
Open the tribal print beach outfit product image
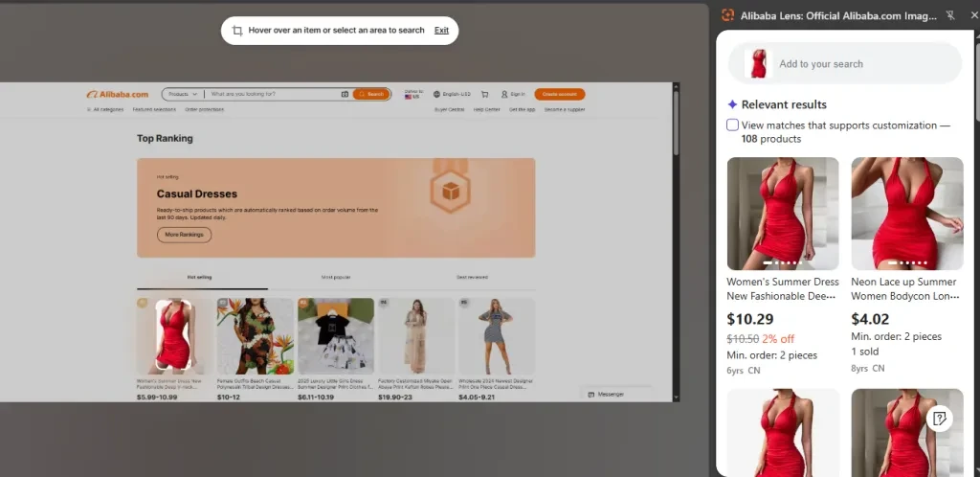(x=255, y=335)
